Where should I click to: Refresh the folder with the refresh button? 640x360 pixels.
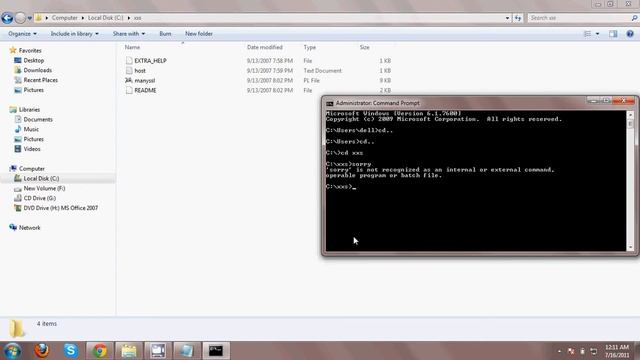(x=518, y=18)
